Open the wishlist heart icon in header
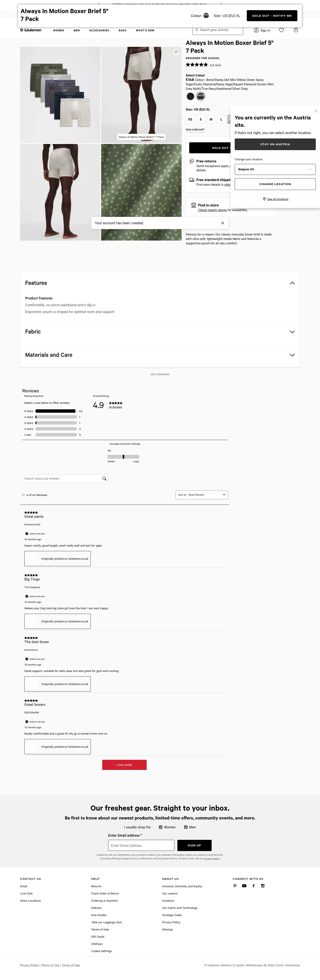 tap(282, 30)
